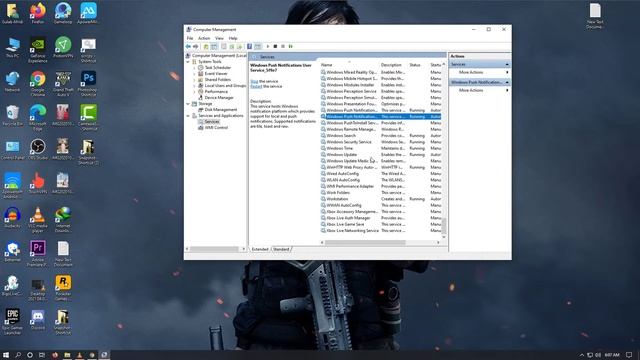640x360 pixels.
Task: Select the Xbox Live Game Save service
Action: 380,224
